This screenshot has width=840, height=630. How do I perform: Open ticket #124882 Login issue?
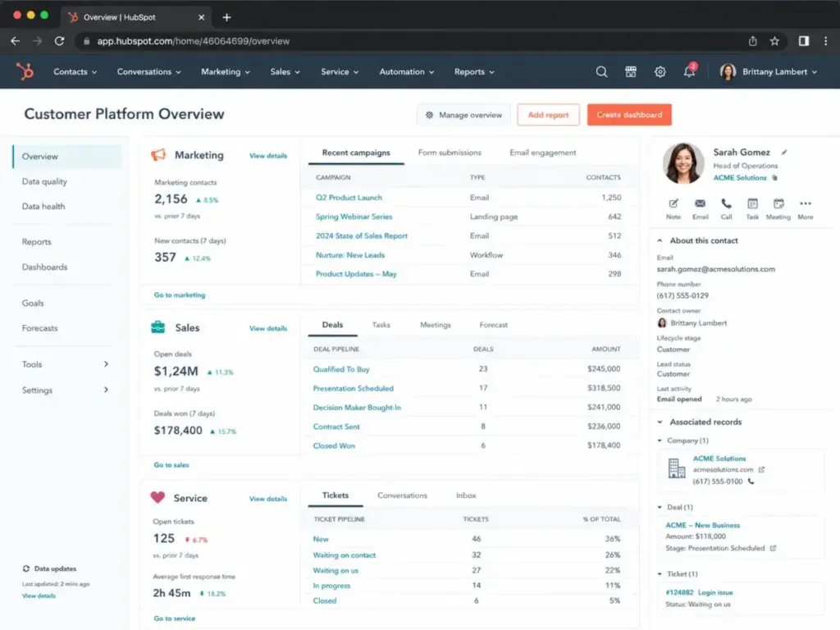(x=699, y=592)
